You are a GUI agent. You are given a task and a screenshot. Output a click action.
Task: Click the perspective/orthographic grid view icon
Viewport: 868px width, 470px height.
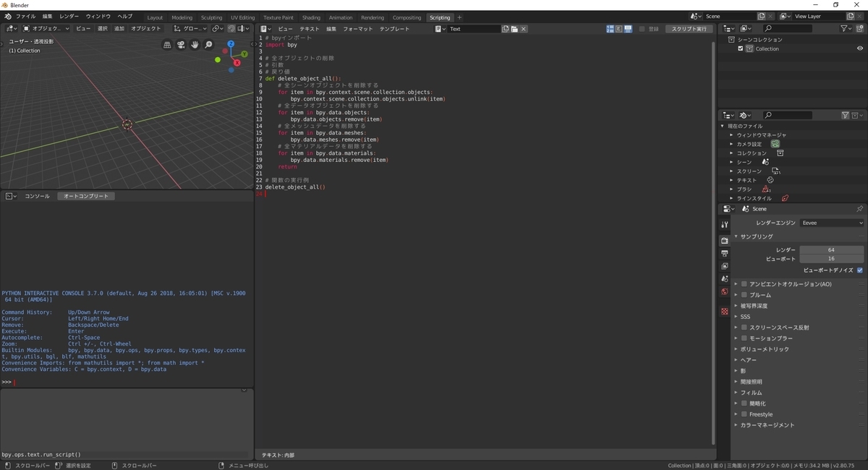[x=167, y=45]
